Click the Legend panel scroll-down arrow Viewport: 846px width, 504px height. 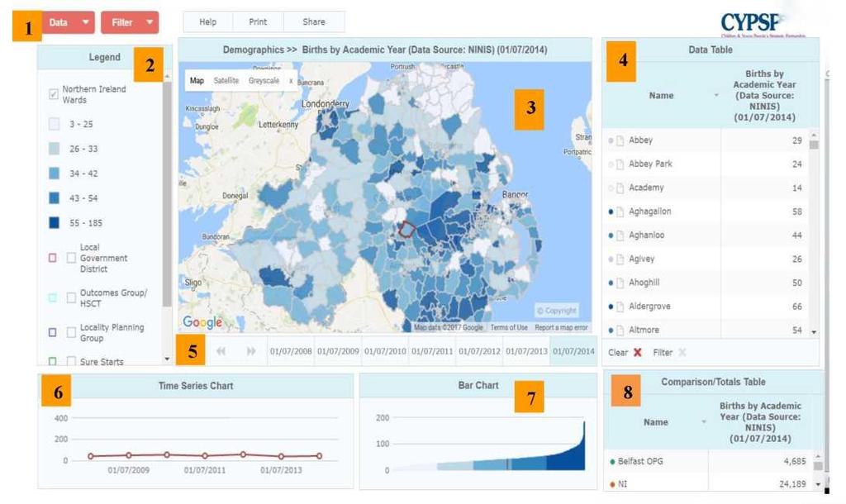[x=167, y=359]
